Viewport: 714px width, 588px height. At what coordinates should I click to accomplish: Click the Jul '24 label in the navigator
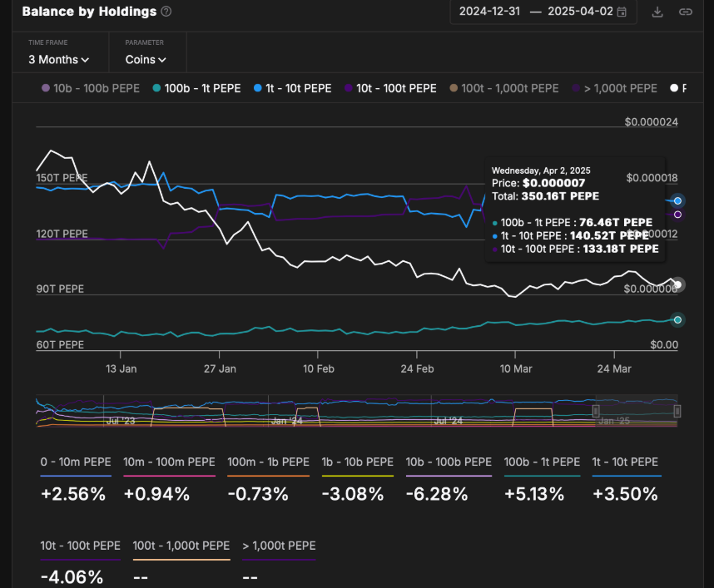(448, 421)
